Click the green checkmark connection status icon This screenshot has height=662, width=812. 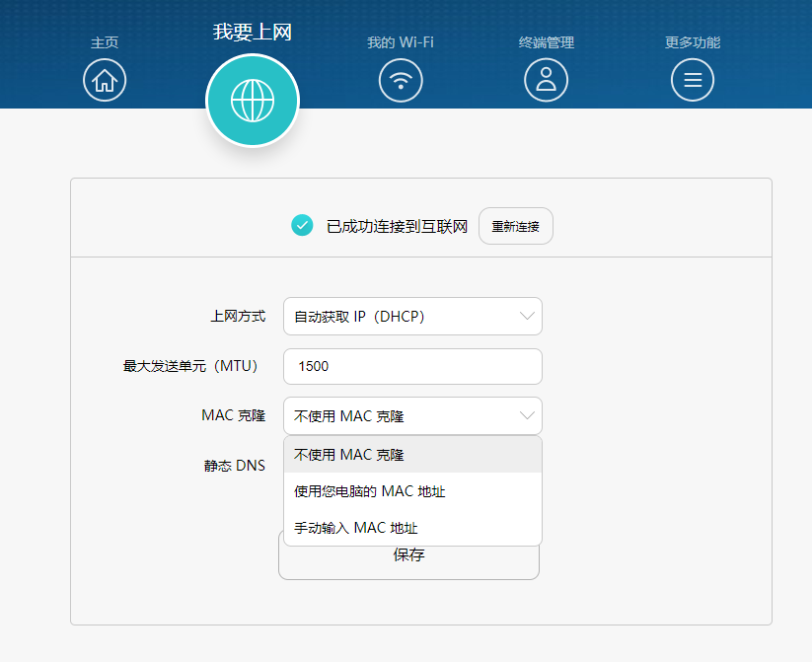(x=302, y=226)
